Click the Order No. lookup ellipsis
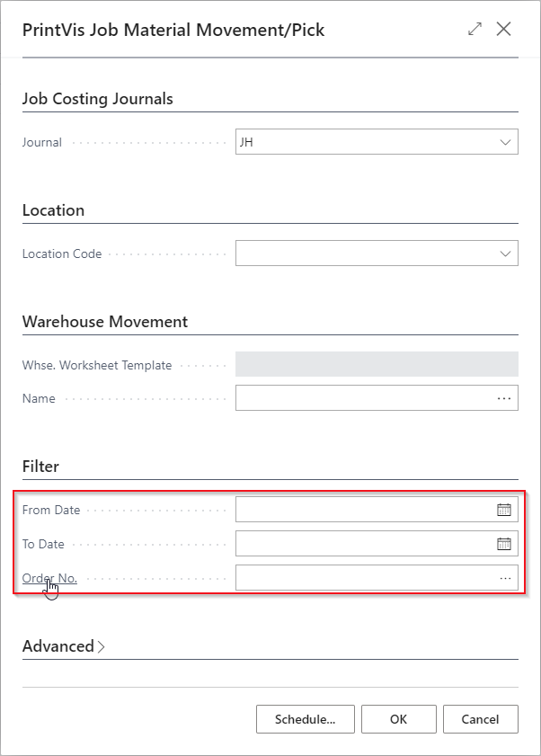541x756 pixels. pyautogui.click(x=504, y=578)
